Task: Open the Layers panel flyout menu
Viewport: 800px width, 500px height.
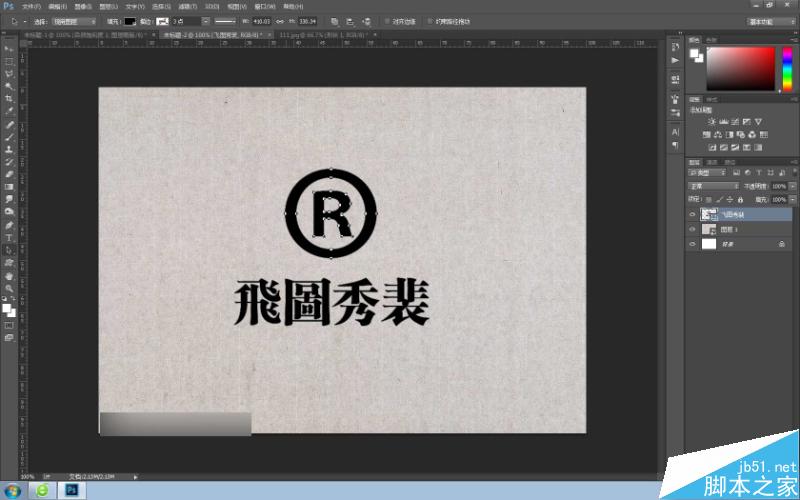Action: [x=794, y=162]
